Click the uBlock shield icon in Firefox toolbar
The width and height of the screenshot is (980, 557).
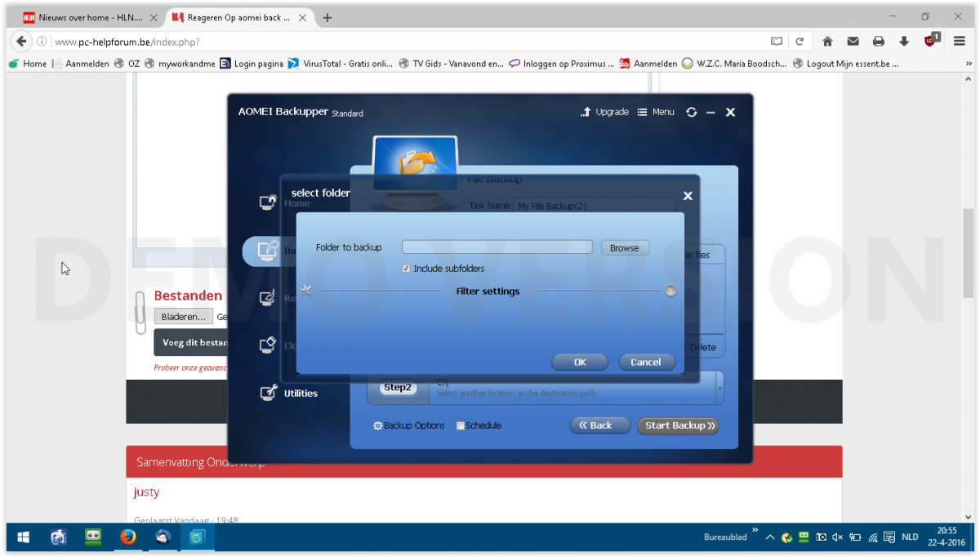click(x=931, y=40)
